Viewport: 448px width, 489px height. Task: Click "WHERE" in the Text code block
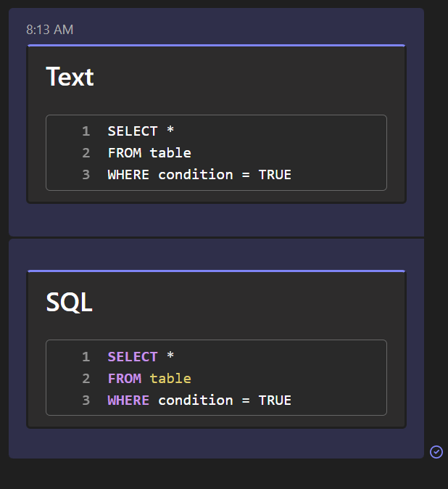point(128,175)
